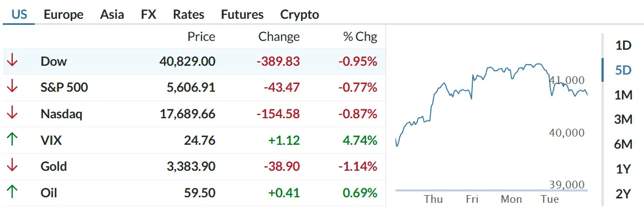Click the red down arrow beside Dow
Screen dimensions: 644x210
[12, 61]
